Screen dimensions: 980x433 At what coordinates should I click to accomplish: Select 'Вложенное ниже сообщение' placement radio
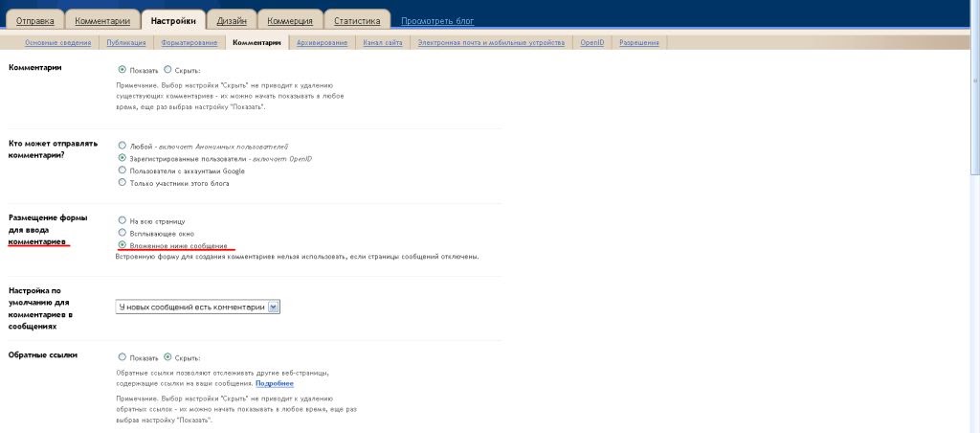coord(122,244)
